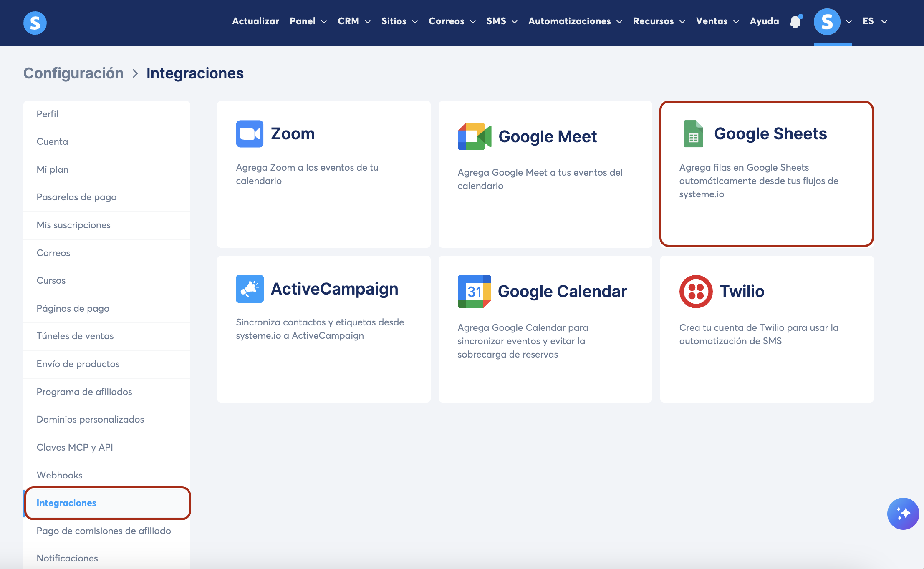The width and height of the screenshot is (924, 569).
Task: Open the ActiveCampaign integration title
Action: pos(334,289)
